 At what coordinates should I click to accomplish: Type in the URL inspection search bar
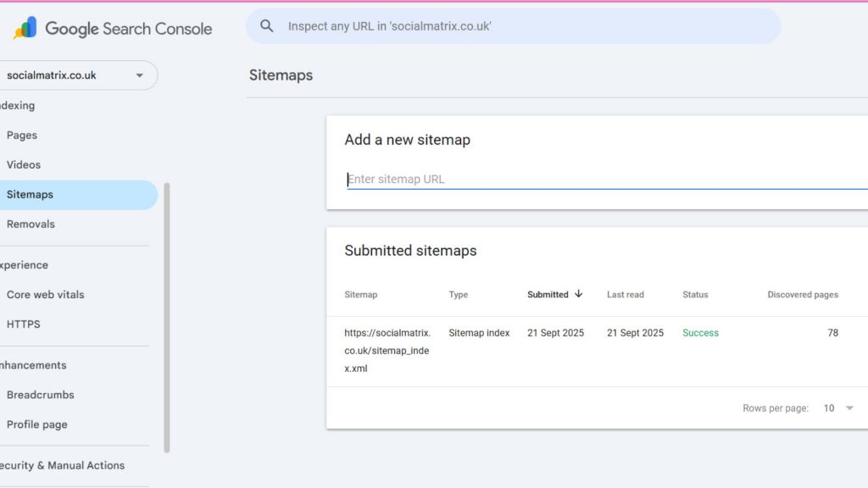point(526,26)
